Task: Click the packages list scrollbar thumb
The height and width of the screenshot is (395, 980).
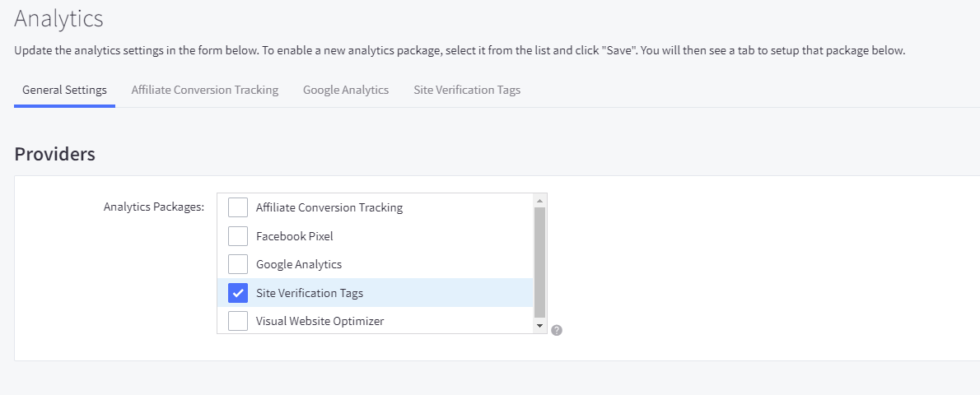Action: point(540,263)
